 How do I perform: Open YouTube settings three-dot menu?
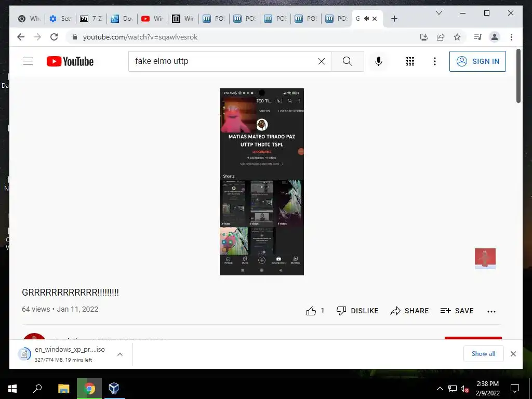point(435,61)
